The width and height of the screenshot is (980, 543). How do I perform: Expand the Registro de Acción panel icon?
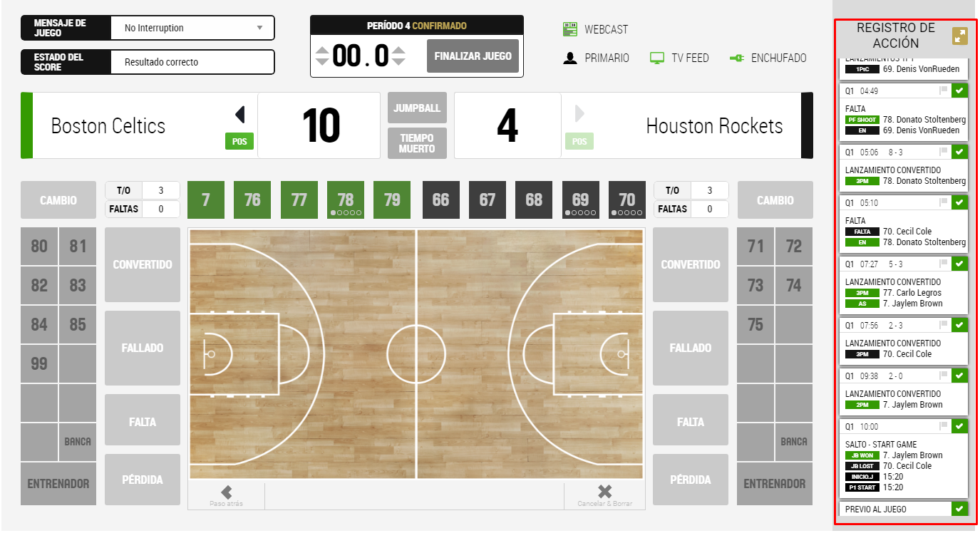coord(960,36)
